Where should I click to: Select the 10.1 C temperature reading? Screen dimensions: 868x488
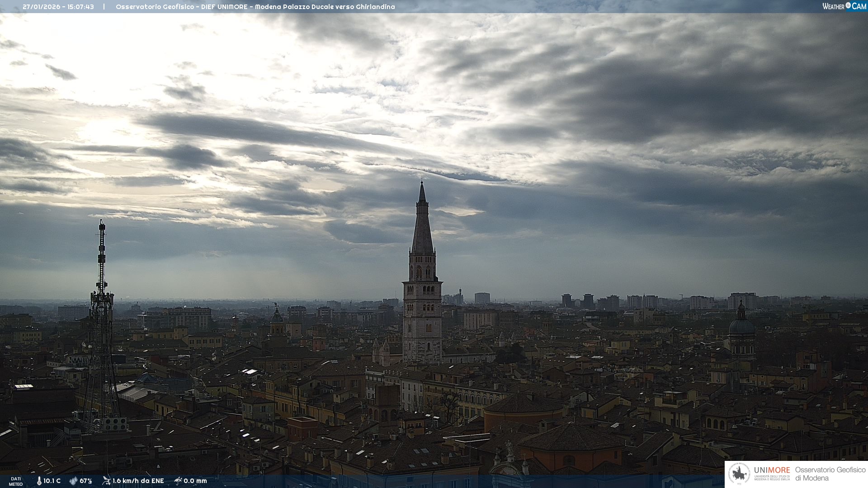52,481
